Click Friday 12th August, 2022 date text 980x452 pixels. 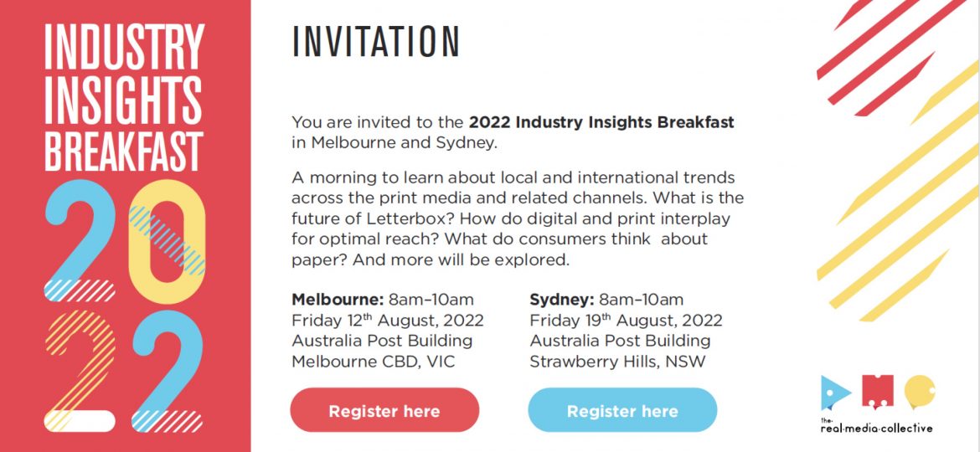click(388, 321)
